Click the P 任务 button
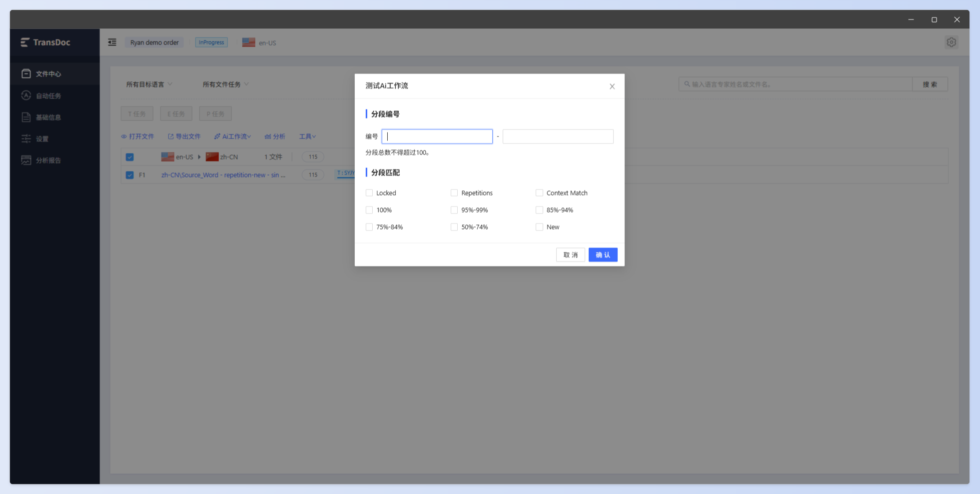This screenshot has width=980, height=494. click(x=216, y=114)
